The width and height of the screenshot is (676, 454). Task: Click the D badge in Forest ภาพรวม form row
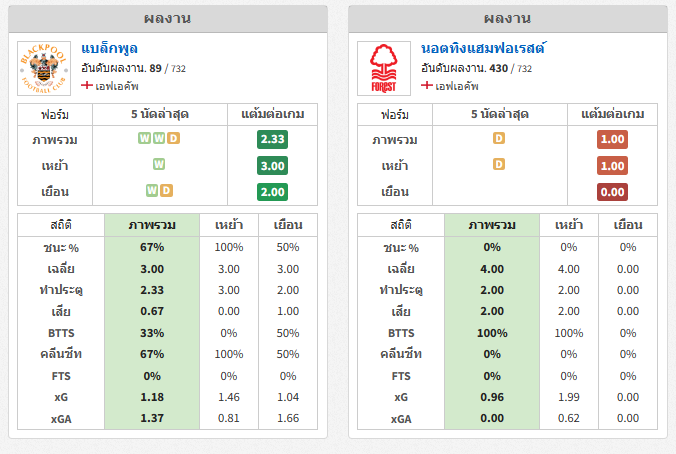click(499, 138)
